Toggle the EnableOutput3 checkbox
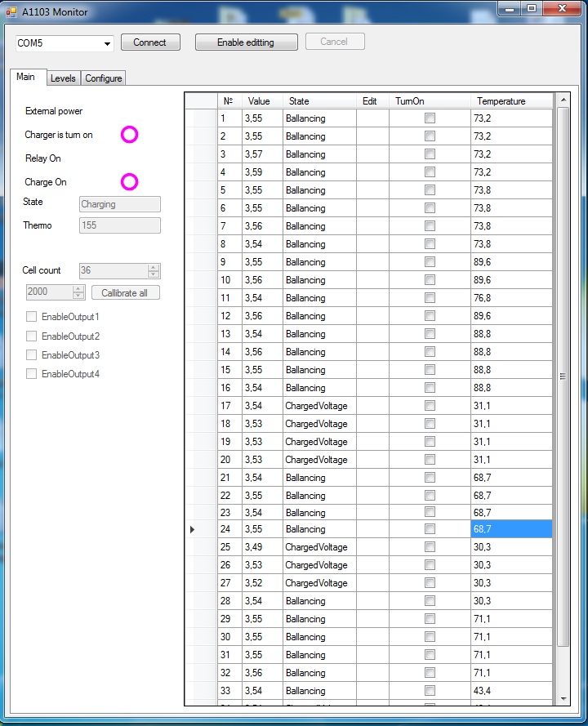 click(32, 355)
